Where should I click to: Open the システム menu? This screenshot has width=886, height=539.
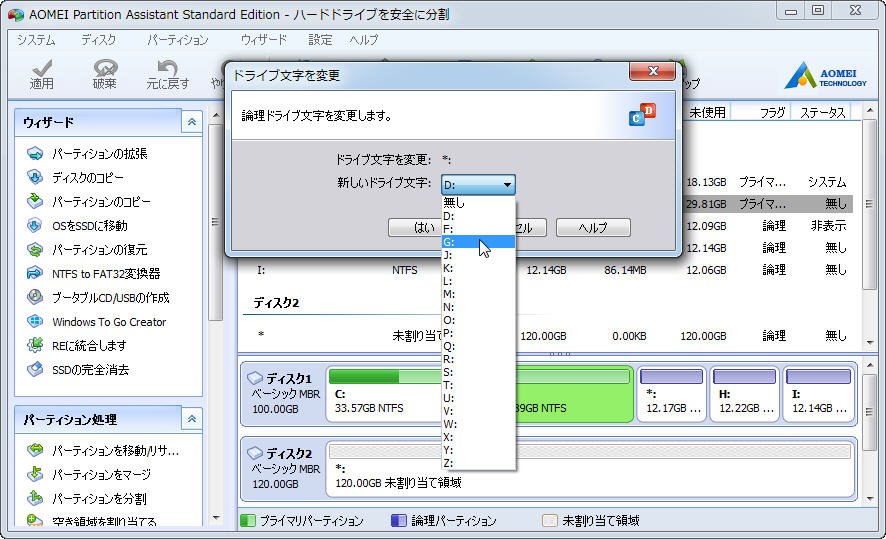click(x=36, y=40)
